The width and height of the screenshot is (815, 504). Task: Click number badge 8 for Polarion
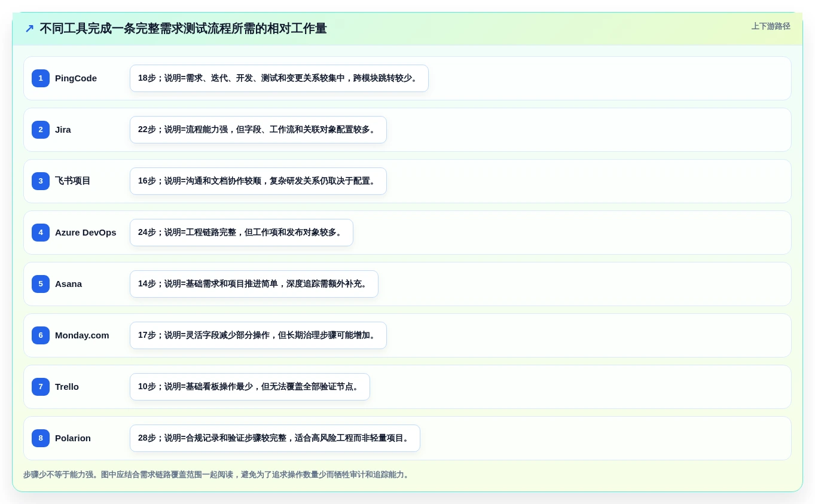point(41,438)
